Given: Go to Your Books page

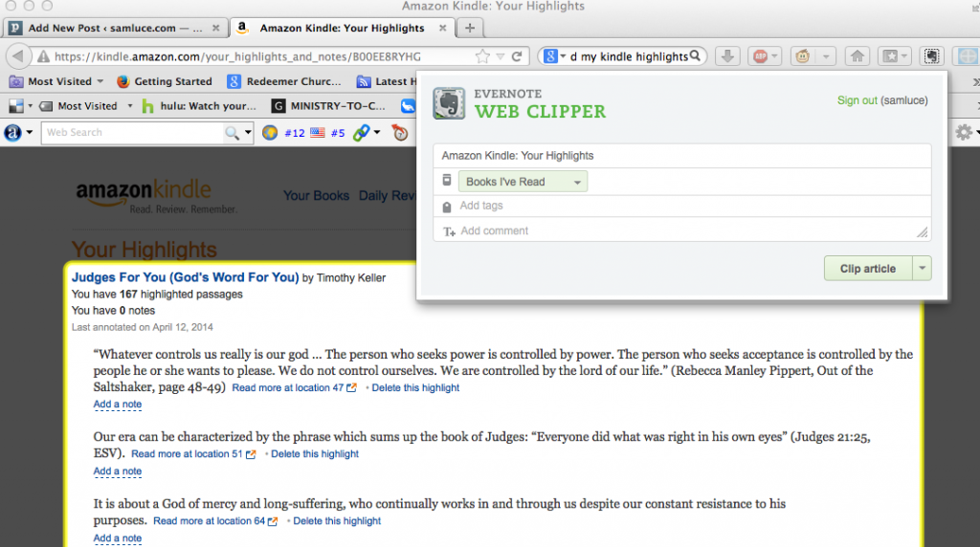Looking at the screenshot, I should coord(316,195).
